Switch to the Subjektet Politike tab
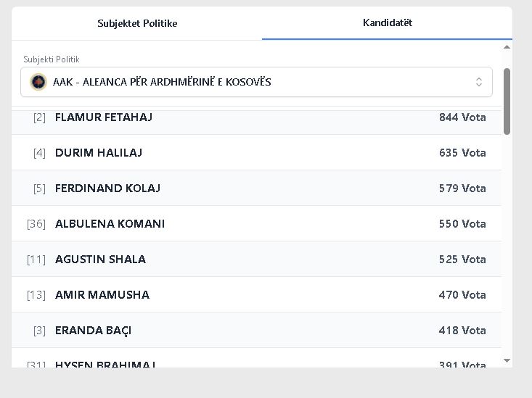This screenshot has height=398, width=532. (137, 23)
